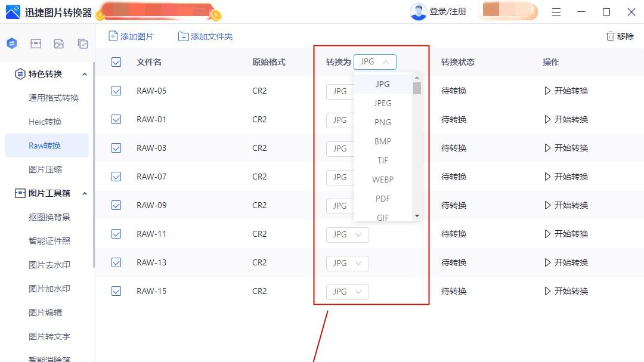The height and width of the screenshot is (362, 644).
Task: Open the format dropdown for RAW-11
Action: (346, 234)
